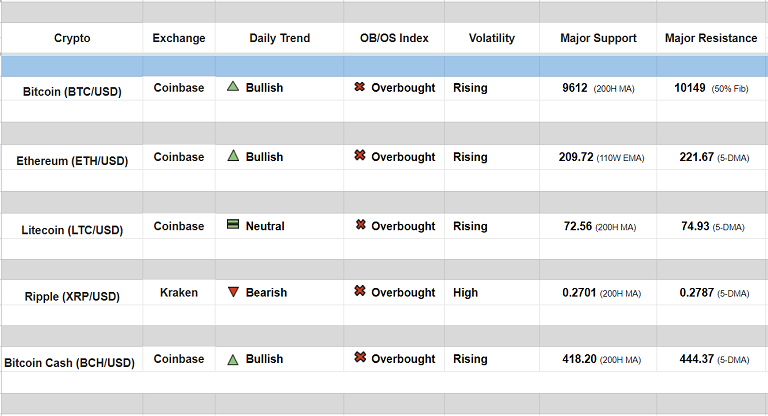Click Ripple's red overbought X icon

pos(360,292)
